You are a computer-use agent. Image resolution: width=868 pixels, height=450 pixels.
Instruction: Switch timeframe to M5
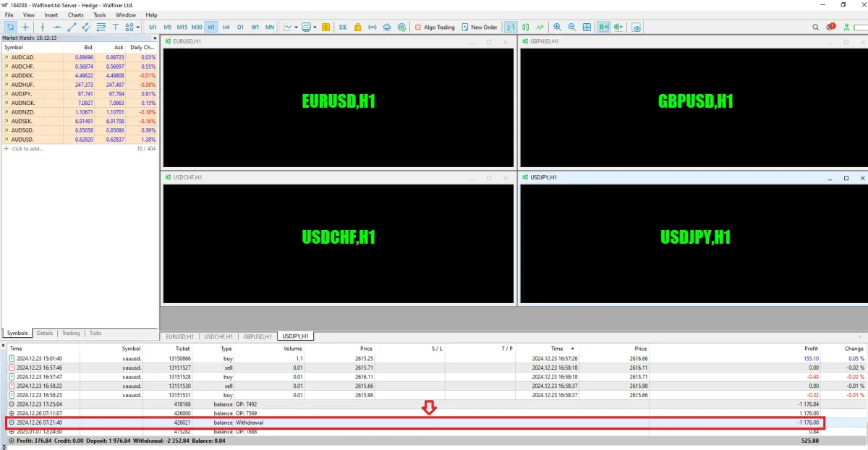[167, 27]
